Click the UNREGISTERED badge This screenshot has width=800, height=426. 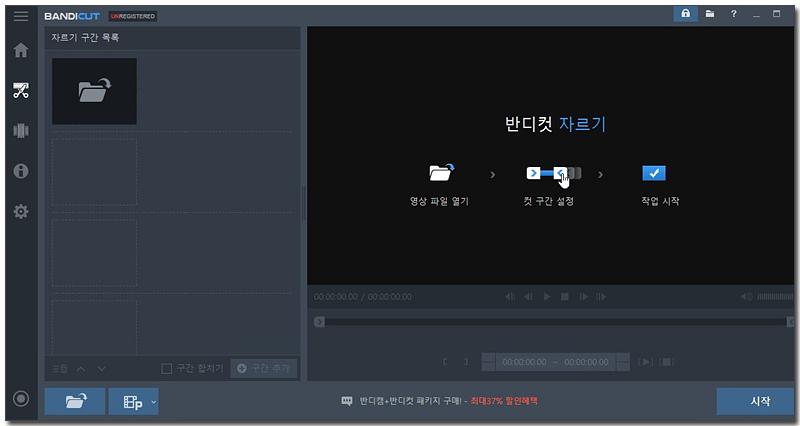pyautogui.click(x=133, y=16)
